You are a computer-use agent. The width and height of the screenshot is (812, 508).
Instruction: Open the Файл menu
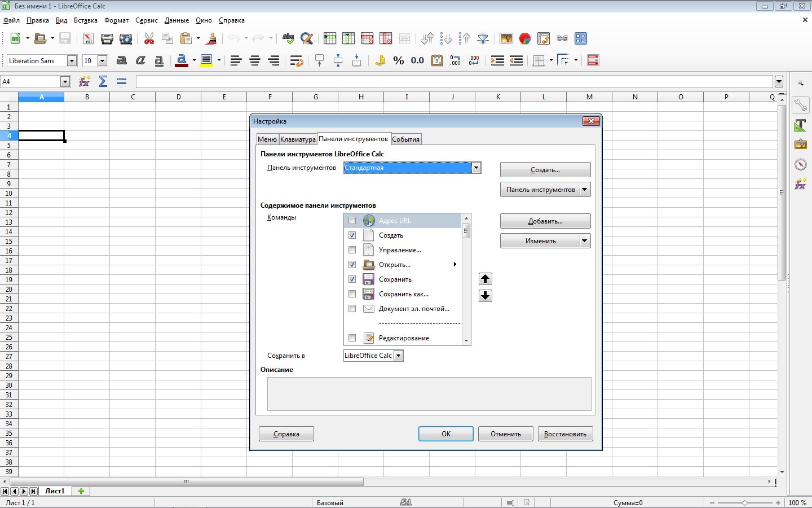point(11,20)
